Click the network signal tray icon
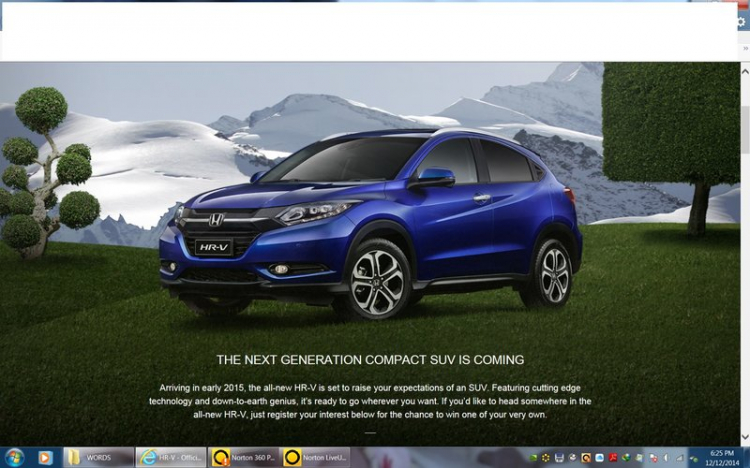 click(x=680, y=458)
